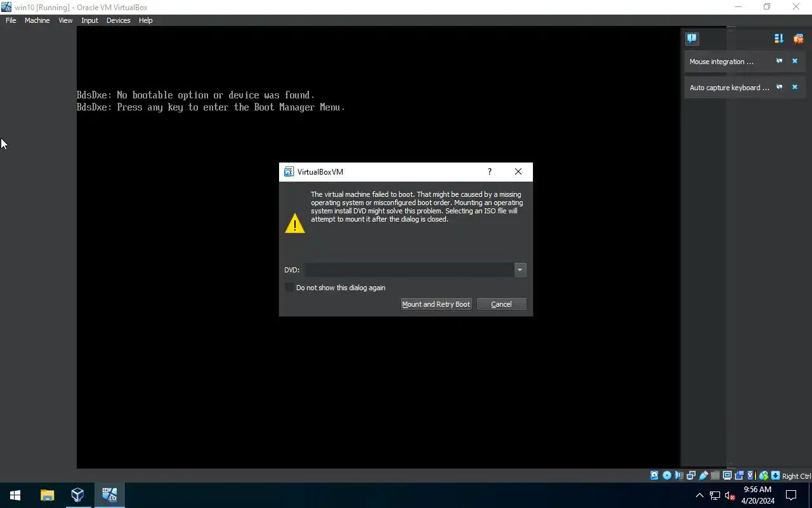Click the notification order toggle icon

779,39
